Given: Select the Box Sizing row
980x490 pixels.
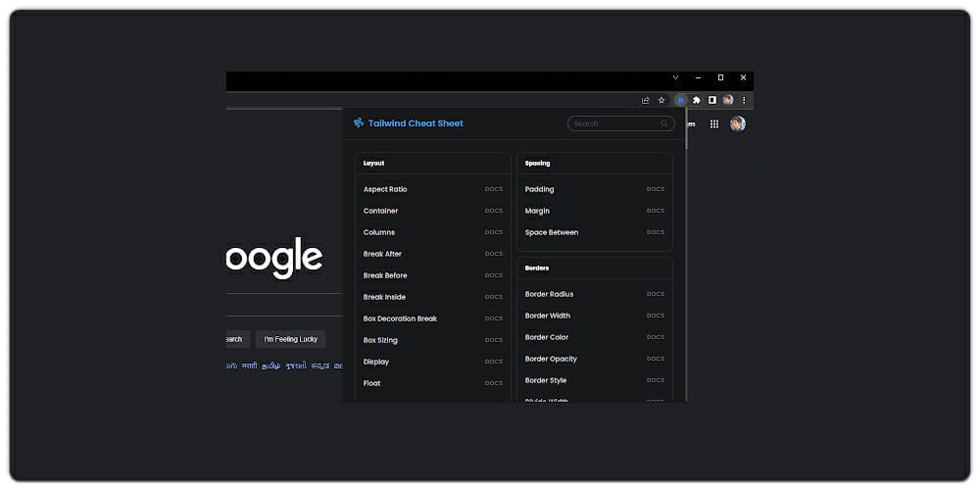Looking at the screenshot, I should pos(380,340).
